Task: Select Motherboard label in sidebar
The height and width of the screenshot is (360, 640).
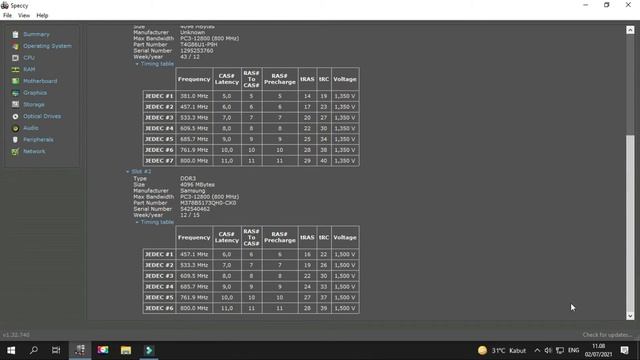Action: tap(40, 81)
